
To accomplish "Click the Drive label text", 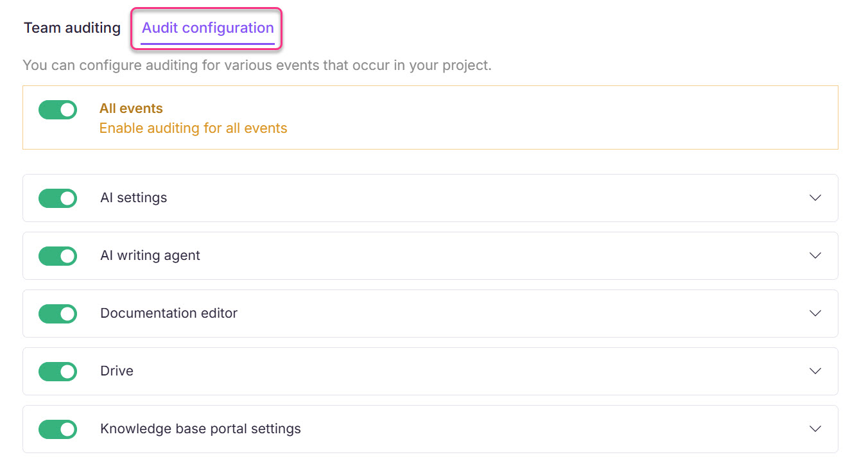I will [116, 371].
